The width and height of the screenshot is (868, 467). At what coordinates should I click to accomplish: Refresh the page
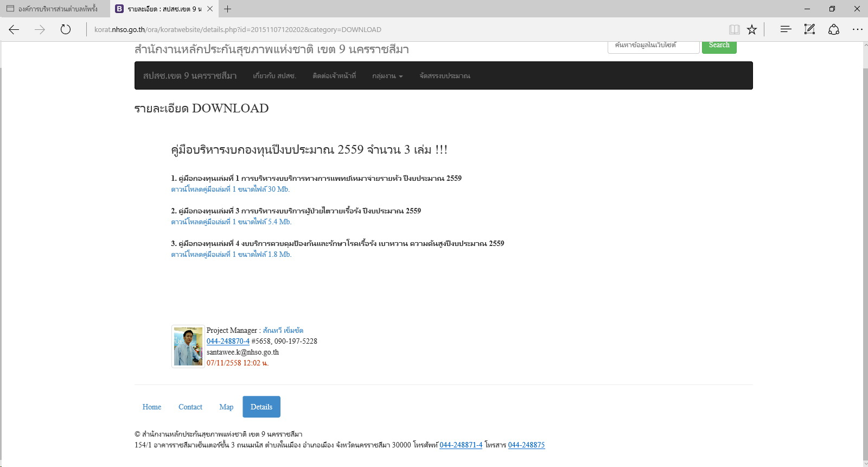click(66, 29)
